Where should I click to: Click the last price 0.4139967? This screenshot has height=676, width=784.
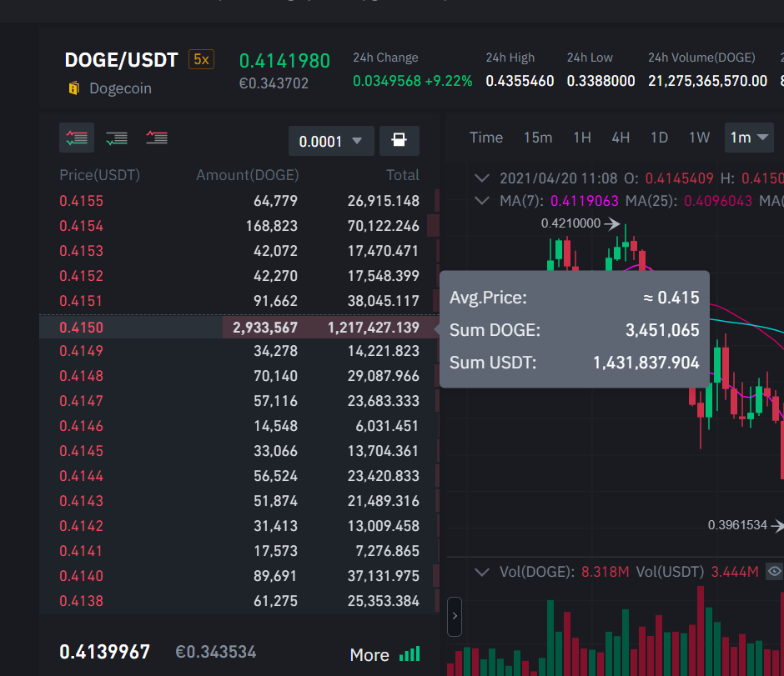(104, 652)
